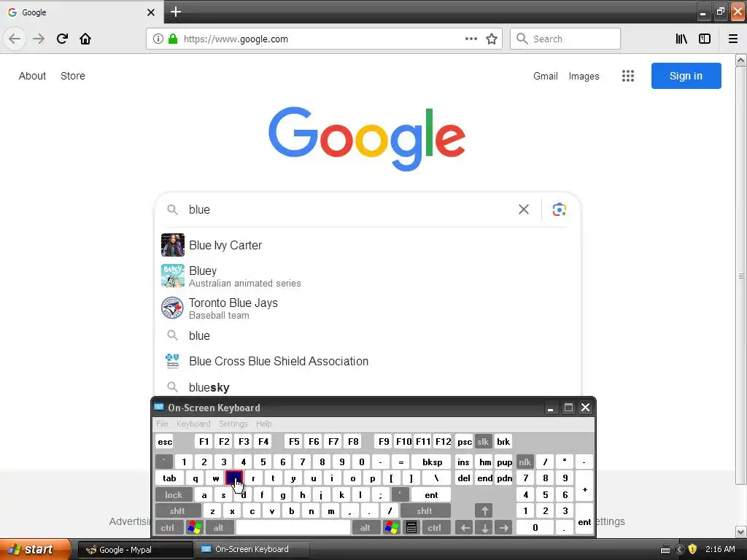This screenshot has height=560, width=747.
Task: Click the right arrow key
Action: 503,528
